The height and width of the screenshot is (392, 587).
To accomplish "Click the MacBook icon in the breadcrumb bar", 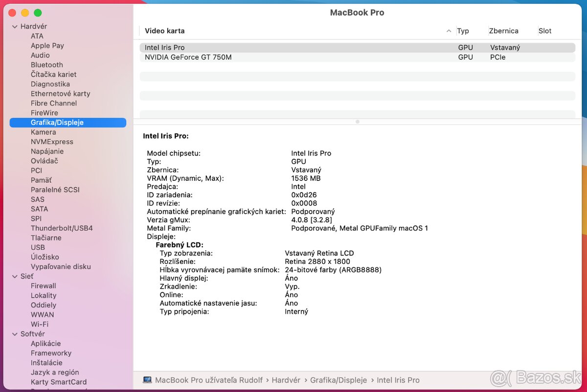I will 148,380.
